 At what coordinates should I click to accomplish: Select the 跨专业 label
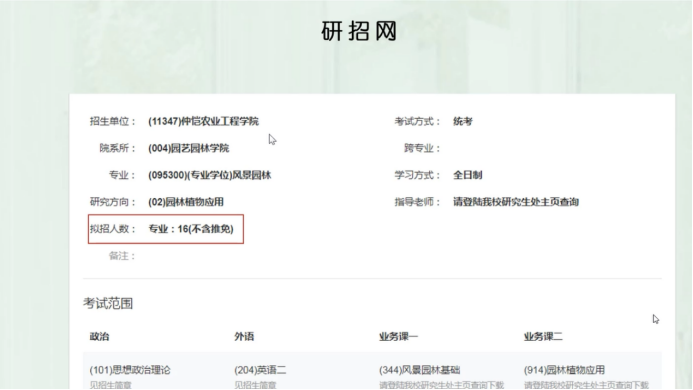point(422,148)
